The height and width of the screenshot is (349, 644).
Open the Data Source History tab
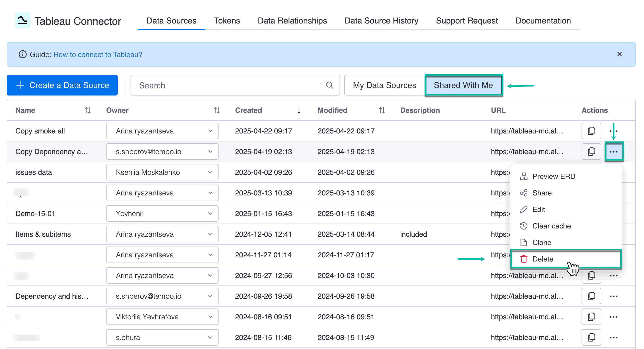[381, 21]
